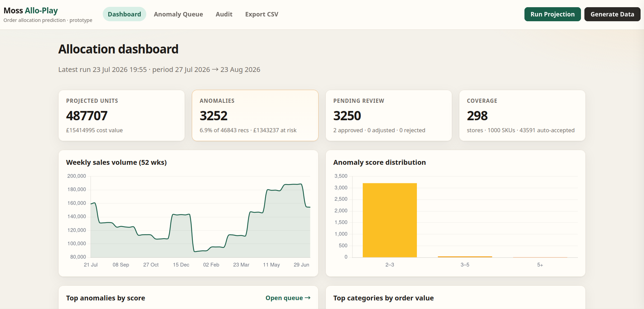Click the yellow 2–3 score bar
The width and height of the screenshot is (644, 309).
click(x=390, y=220)
